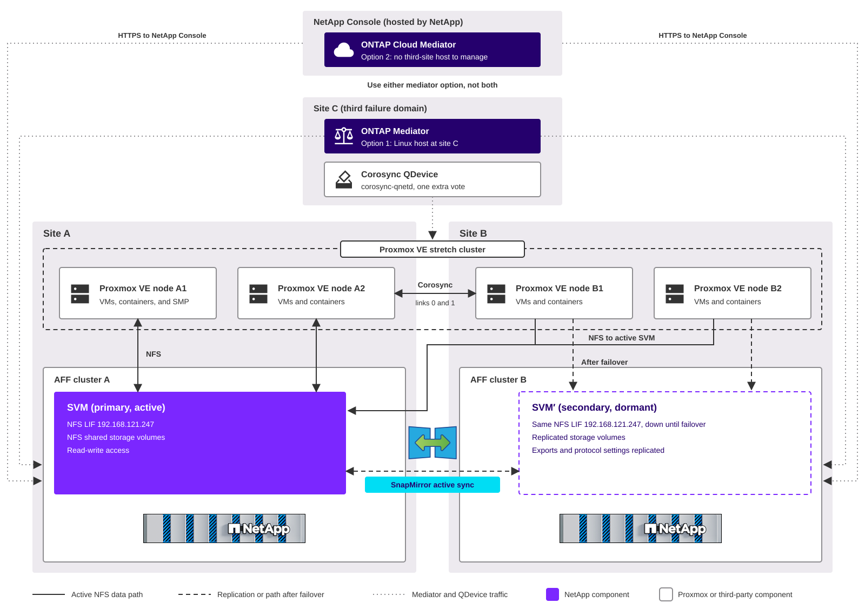Click the cloud icon beside ONTAP Cloud Mediator
Screen dimensions: 865x616
pos(344,50)
